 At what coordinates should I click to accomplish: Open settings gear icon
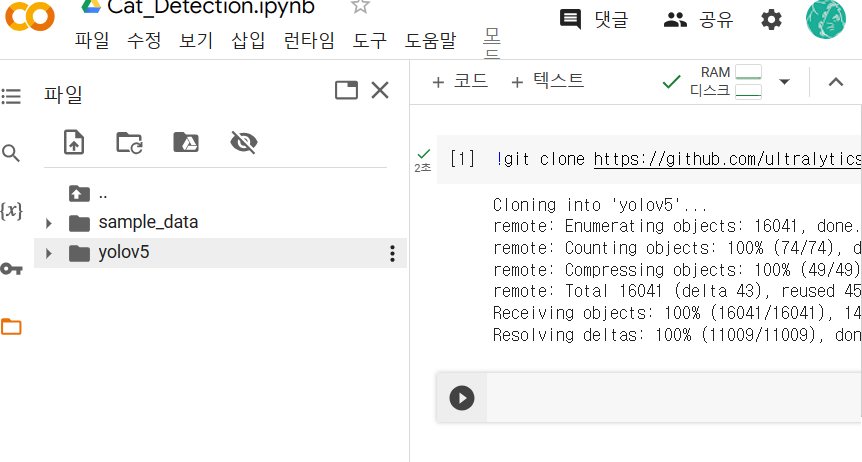click(x=771, y=20)
